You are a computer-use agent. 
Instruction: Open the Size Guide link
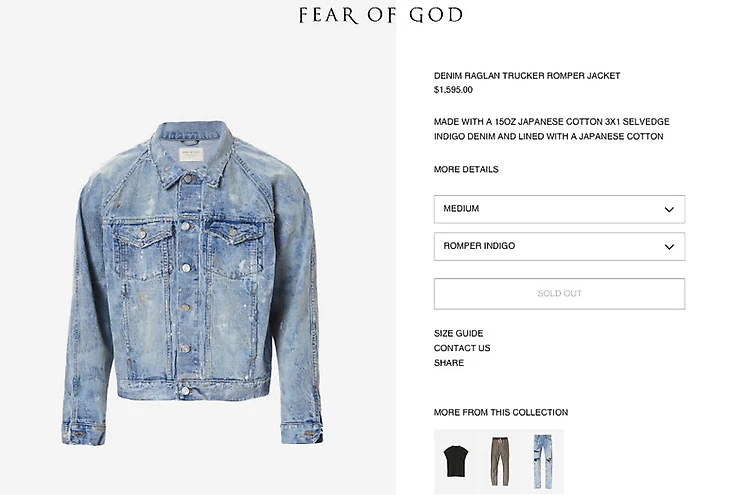[x=458, y=334]
